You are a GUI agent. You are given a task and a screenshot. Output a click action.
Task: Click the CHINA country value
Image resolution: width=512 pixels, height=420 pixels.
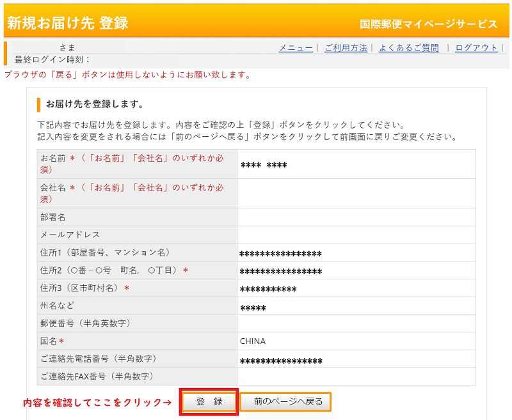253,341
